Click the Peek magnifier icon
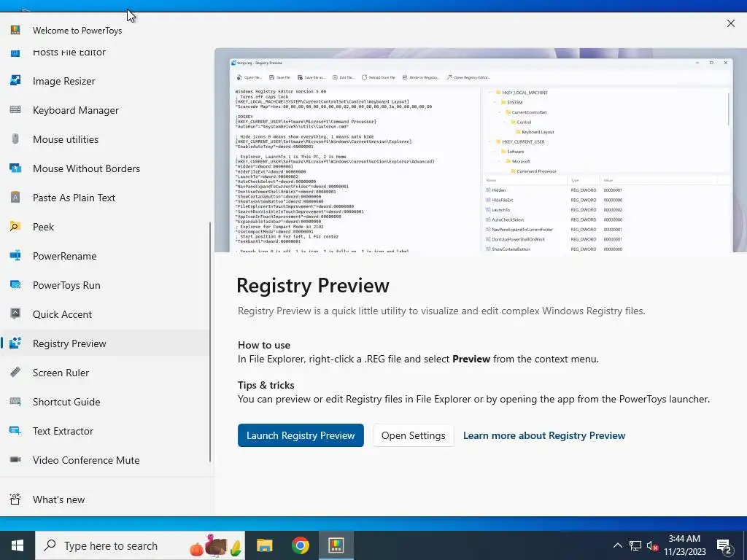 pyautogui.click(x=15, y=226)
